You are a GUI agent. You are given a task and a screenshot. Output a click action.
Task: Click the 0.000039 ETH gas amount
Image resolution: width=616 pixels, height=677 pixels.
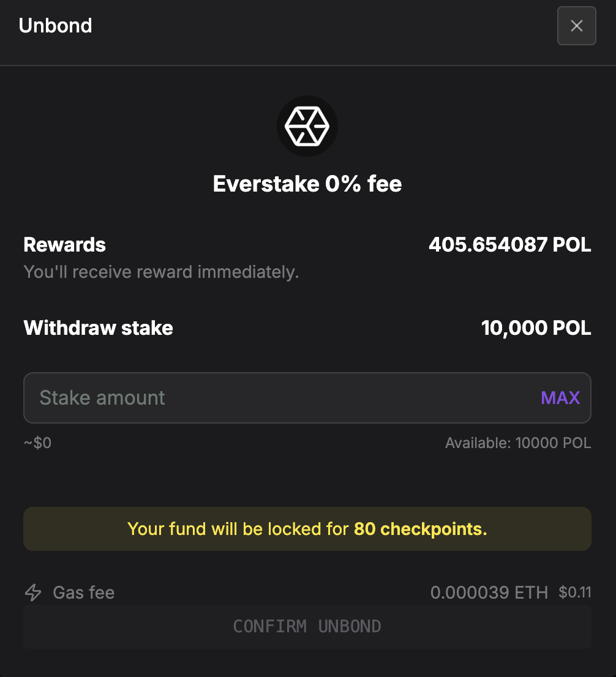tap(489, 593)
